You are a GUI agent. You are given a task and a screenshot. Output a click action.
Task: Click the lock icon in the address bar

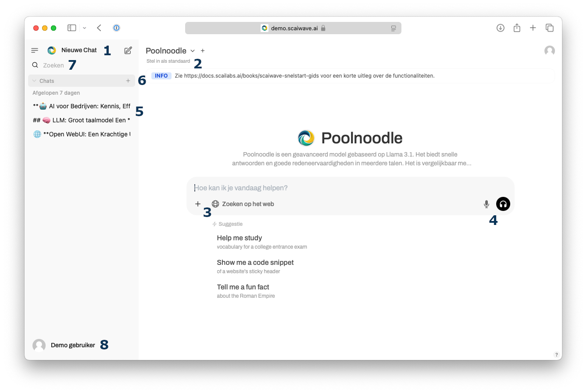[323, 28]
